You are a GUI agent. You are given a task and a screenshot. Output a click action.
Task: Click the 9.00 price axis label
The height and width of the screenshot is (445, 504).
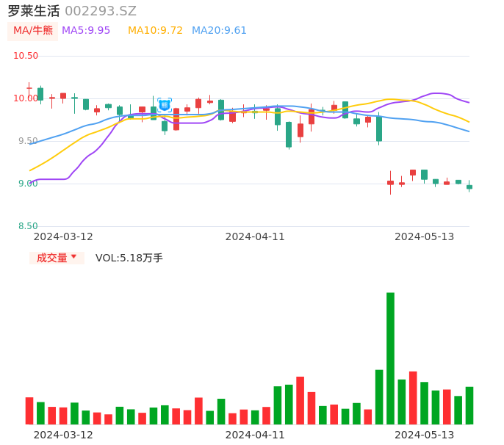28,184
